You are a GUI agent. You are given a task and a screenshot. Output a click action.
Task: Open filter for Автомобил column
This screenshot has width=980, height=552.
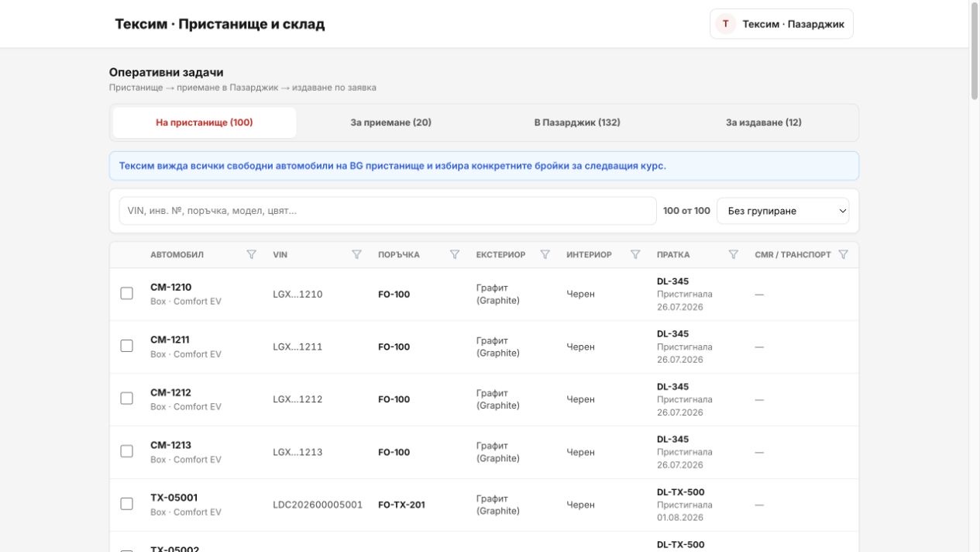click(x=251, y=254)
